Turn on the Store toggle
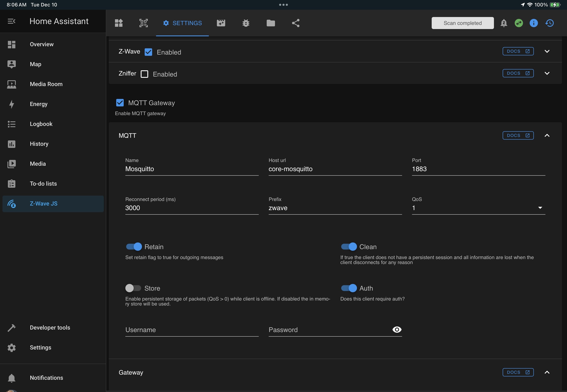This screenshot has height=392, width=567. tap(133, 288)
